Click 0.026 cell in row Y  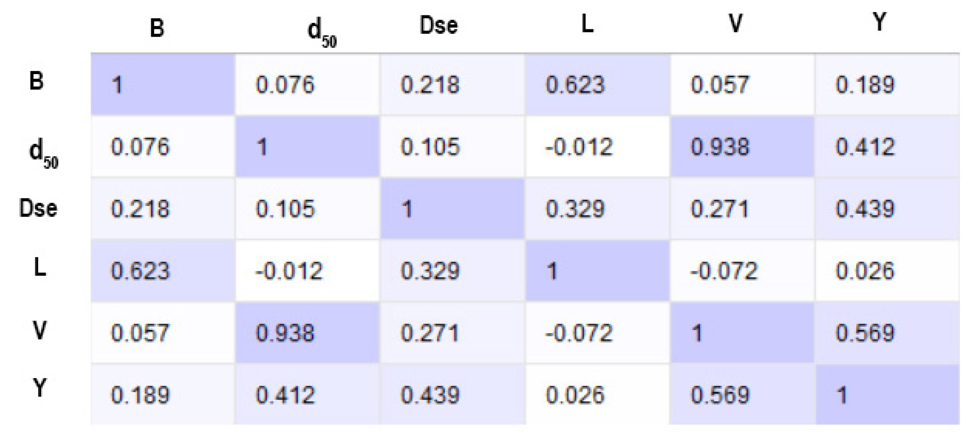click(x=575, y=395)
